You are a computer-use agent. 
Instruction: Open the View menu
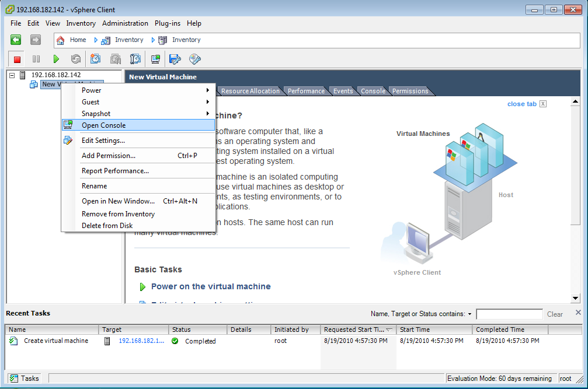(53, 23)
